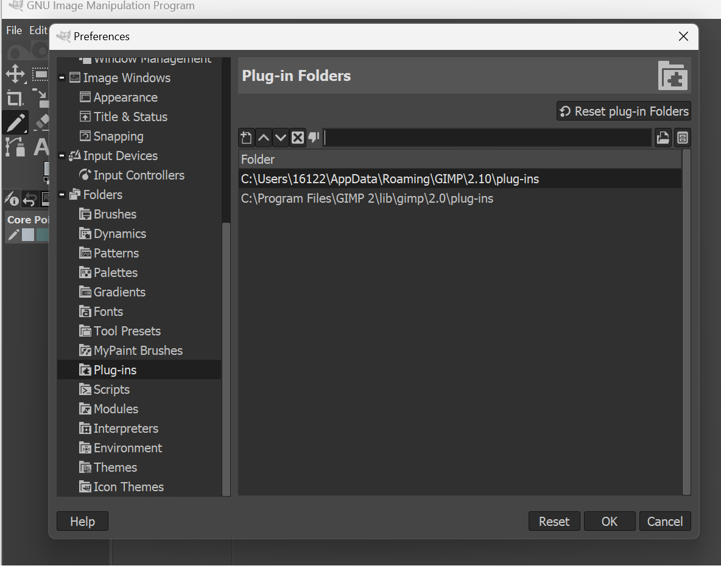
Task: Select the AppData Roaming plug-ins folder row
Action: [460, 178]
